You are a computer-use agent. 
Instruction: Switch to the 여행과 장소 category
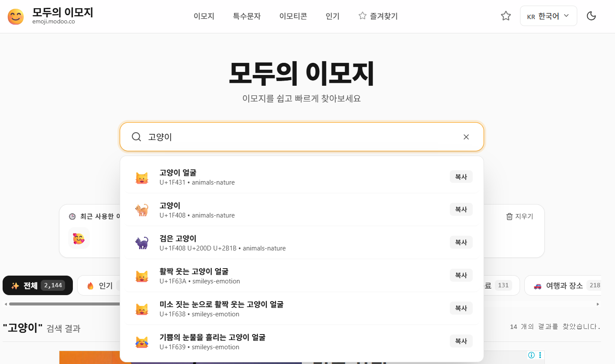click(563, 286)
